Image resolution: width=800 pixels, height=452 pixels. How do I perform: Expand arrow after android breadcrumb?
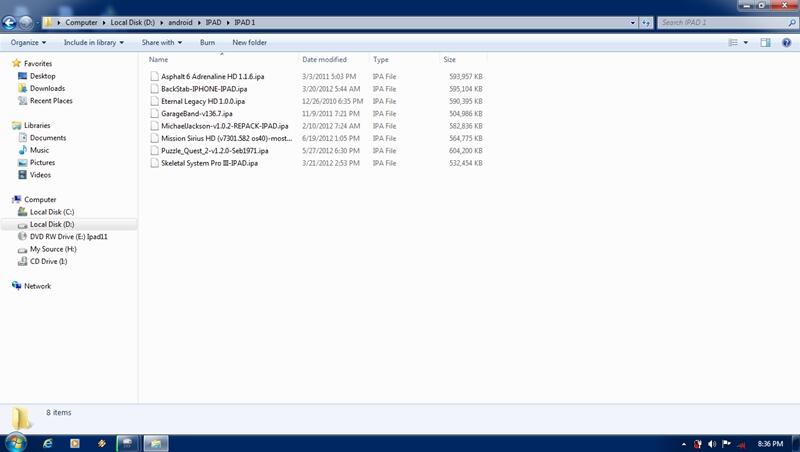pos(199,22)
